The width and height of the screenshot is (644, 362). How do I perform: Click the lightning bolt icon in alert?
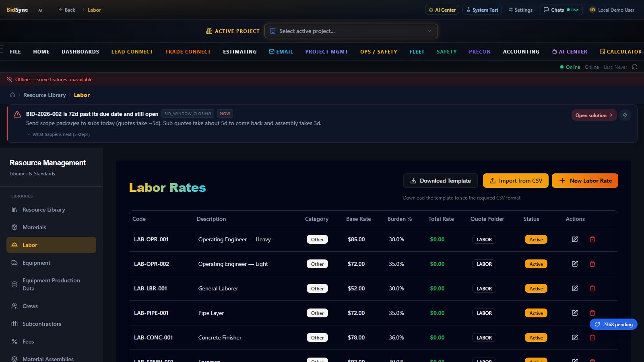coord(625,115)
